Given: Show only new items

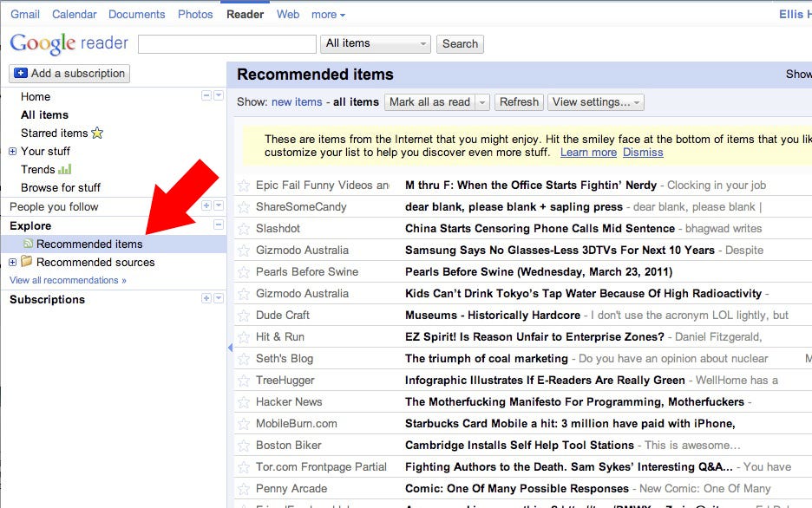Looking at the screenshot, I should coord(297,102).
